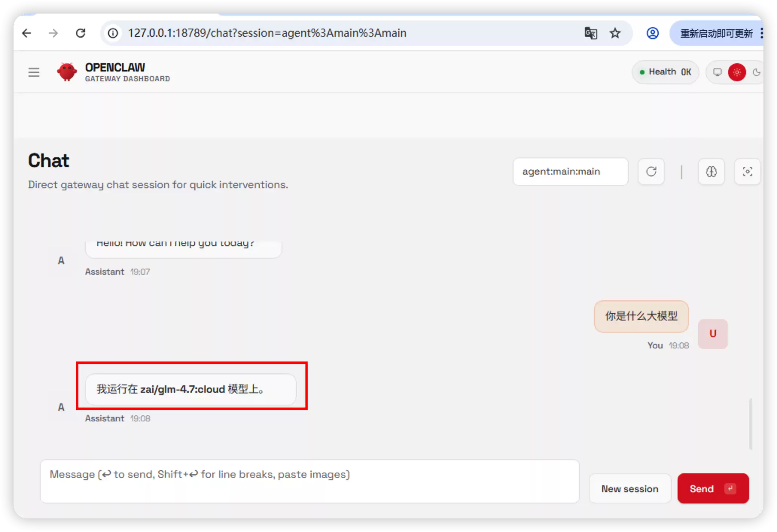Bookmark this page with star icon
The height and width of the screenshot is (532, 777).
[x=615, y=33]
